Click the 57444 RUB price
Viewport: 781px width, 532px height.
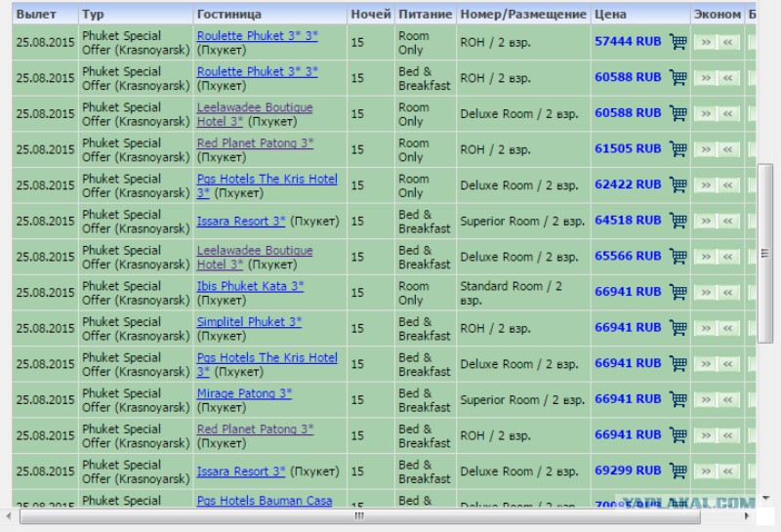(x=628, y=41)
